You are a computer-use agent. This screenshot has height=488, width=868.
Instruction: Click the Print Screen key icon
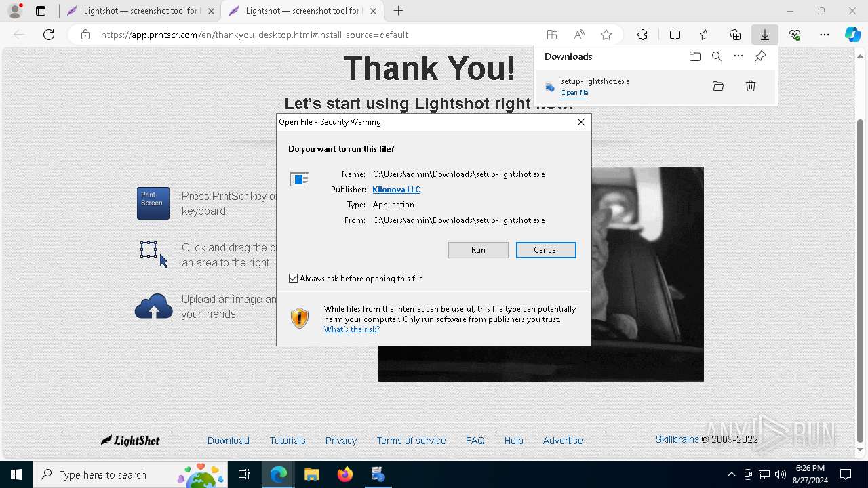[153, 203]
